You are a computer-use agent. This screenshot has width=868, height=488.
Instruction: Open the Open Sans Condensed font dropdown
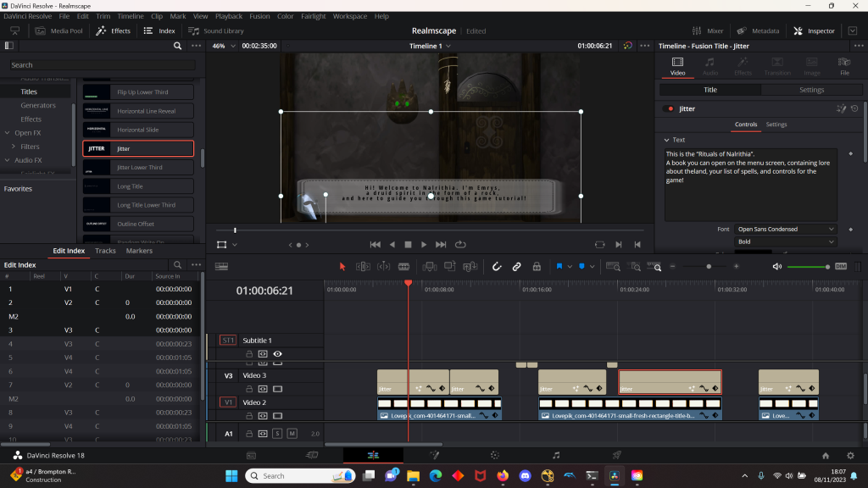point(785,229)
